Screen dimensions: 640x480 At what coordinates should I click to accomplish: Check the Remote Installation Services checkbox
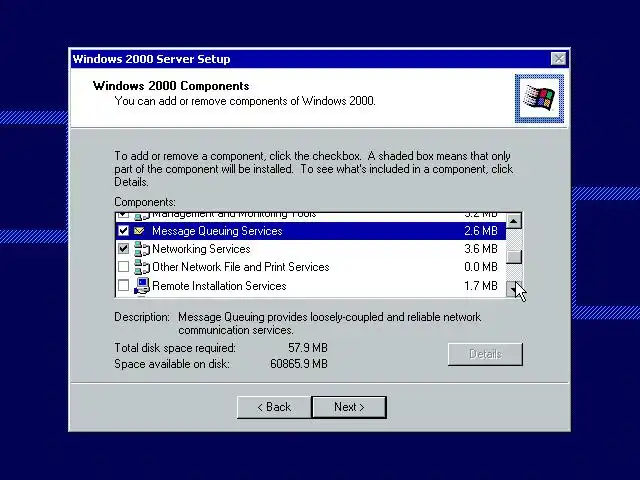pyautogui.click(x=123, y=285)
